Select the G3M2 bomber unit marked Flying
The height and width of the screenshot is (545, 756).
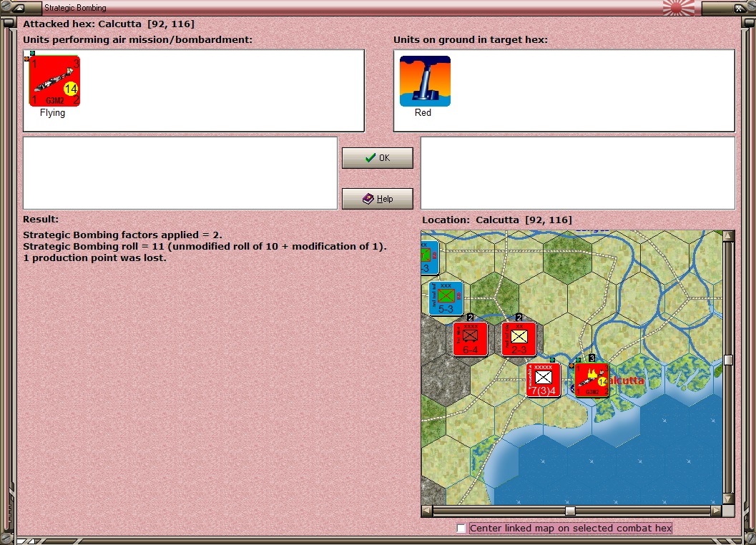(54, 81)
